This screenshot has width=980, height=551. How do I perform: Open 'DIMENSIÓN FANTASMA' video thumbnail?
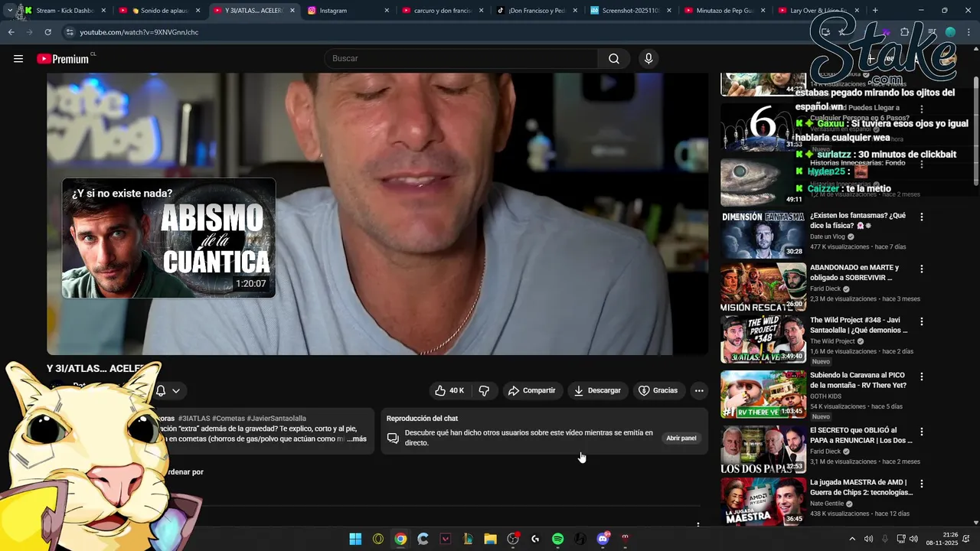[x=763, y=234]
